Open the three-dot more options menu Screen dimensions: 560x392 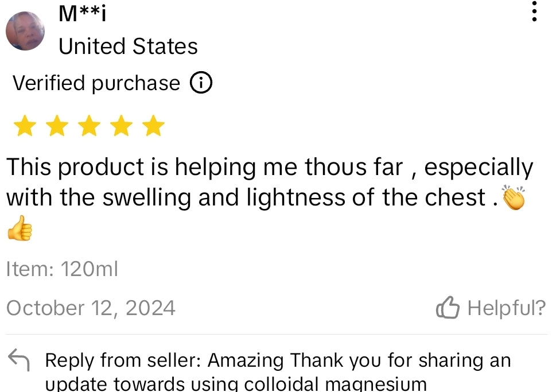coord(534,11)
